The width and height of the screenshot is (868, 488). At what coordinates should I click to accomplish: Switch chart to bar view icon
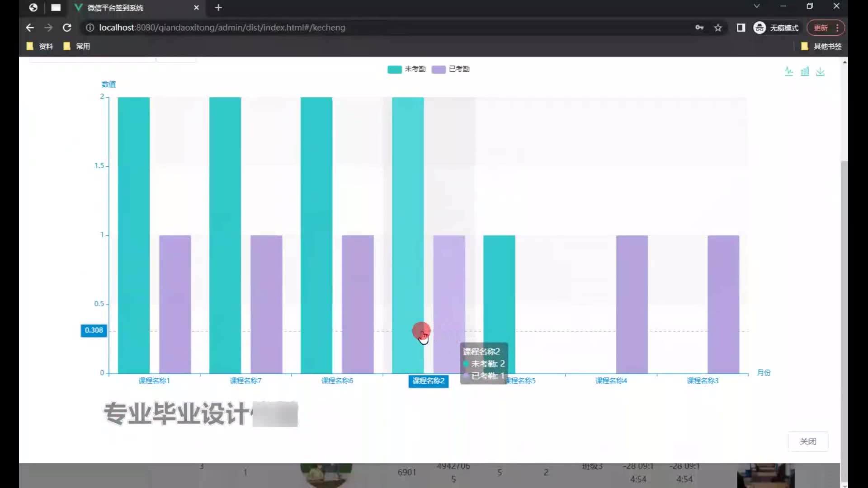tap(805, 71)
